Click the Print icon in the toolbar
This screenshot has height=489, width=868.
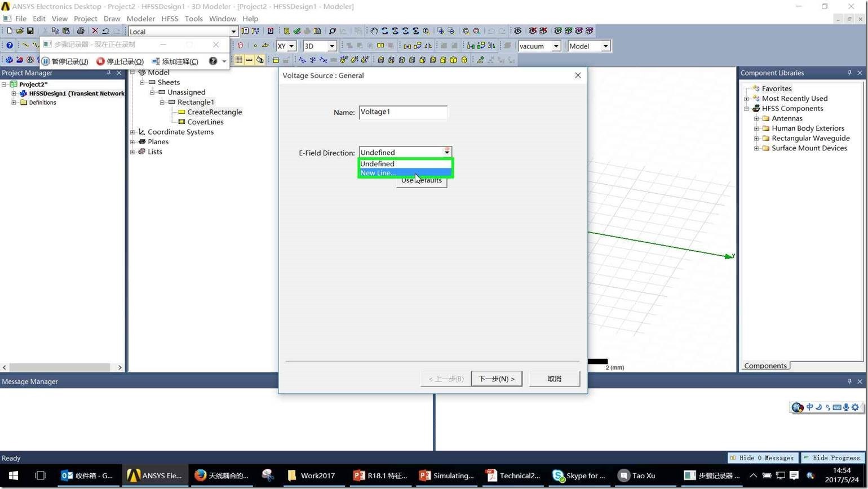click(x=80, y=31)
